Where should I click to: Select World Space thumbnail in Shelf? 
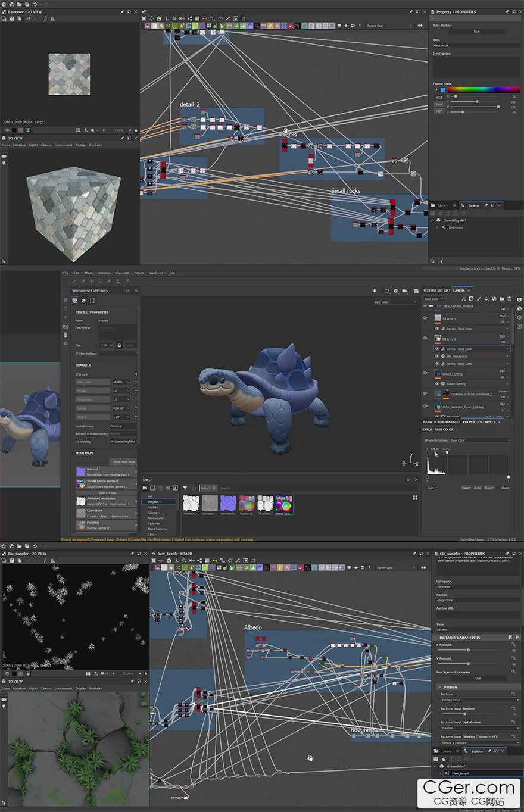[x=284, y=505]
